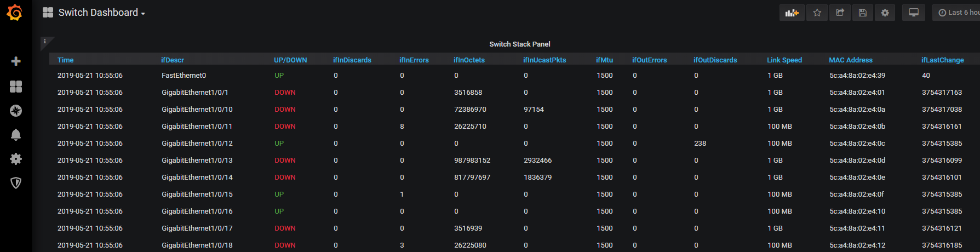Screen dimensions: 980x252
Task: Select the GigabitEthernet1/0/1 cell
Action: (195, 93)
